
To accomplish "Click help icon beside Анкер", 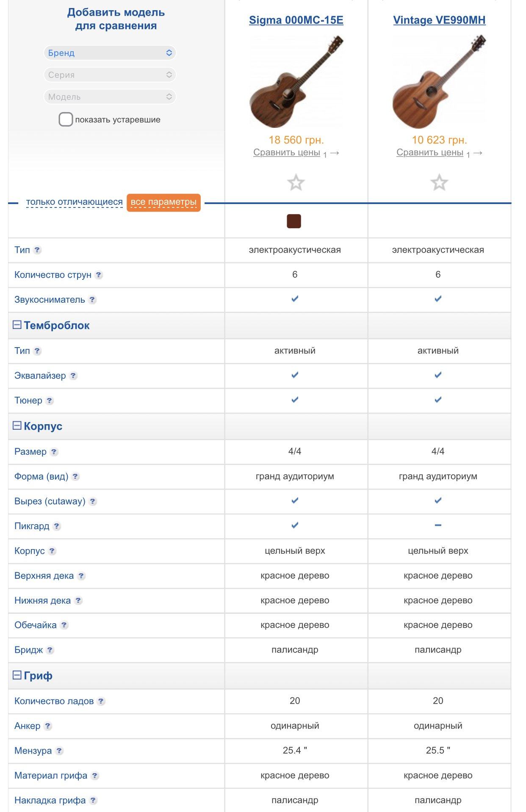I will click(48, 726).
